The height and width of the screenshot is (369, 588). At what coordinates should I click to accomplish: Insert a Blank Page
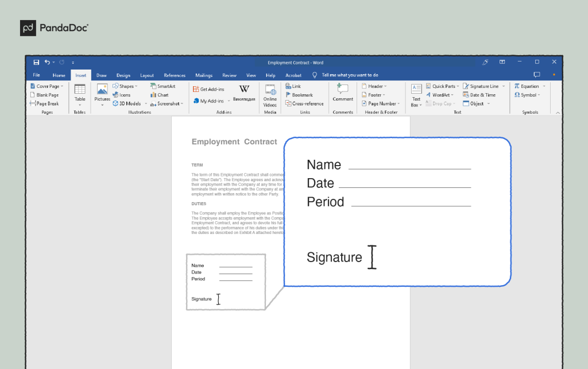[44, 95]
